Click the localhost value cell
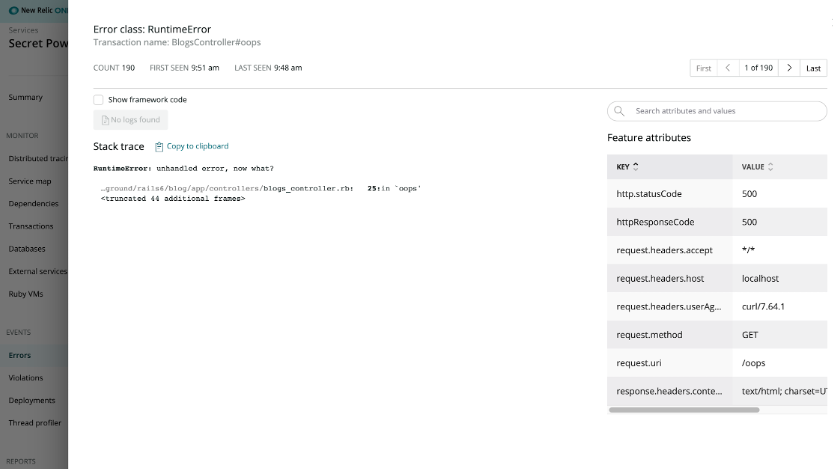 (779, 278)
